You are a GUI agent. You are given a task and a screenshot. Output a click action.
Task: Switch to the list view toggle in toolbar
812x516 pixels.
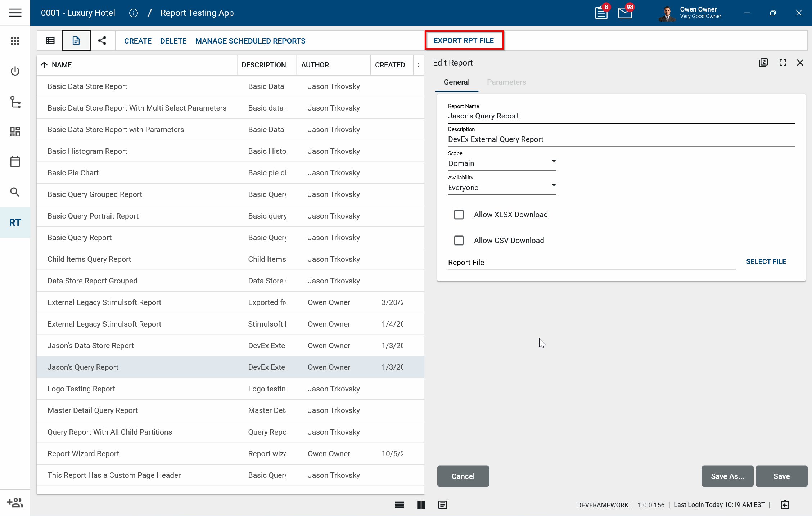point(50,41)
